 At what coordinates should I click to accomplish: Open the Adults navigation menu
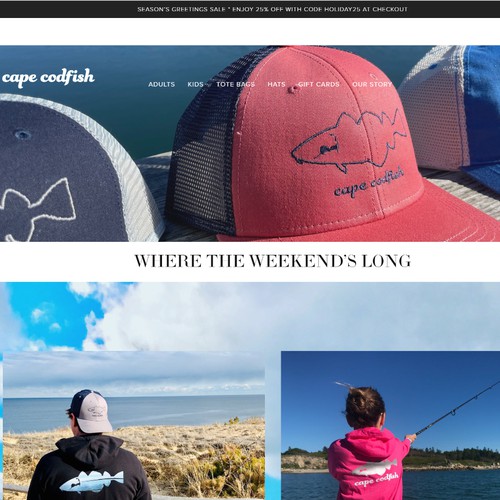161,84
